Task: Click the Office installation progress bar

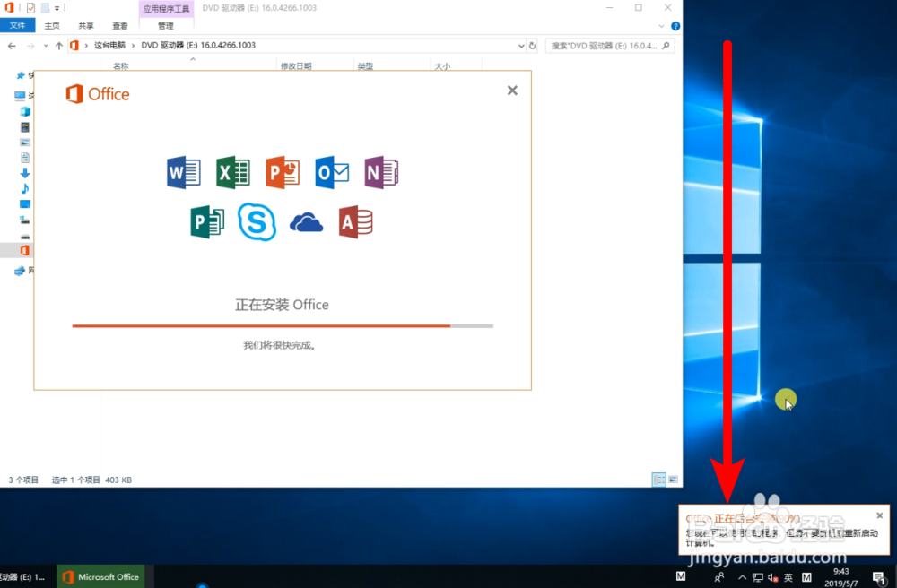Action: pyautogui.click(x=283, y=326)
